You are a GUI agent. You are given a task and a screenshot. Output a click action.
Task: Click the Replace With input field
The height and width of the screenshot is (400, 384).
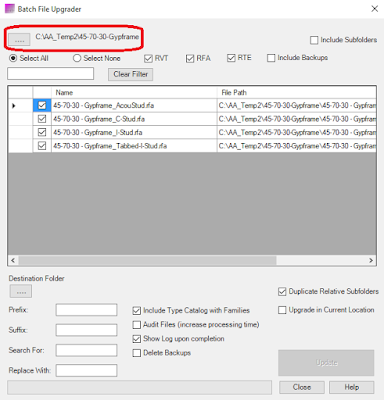point(86,370)
